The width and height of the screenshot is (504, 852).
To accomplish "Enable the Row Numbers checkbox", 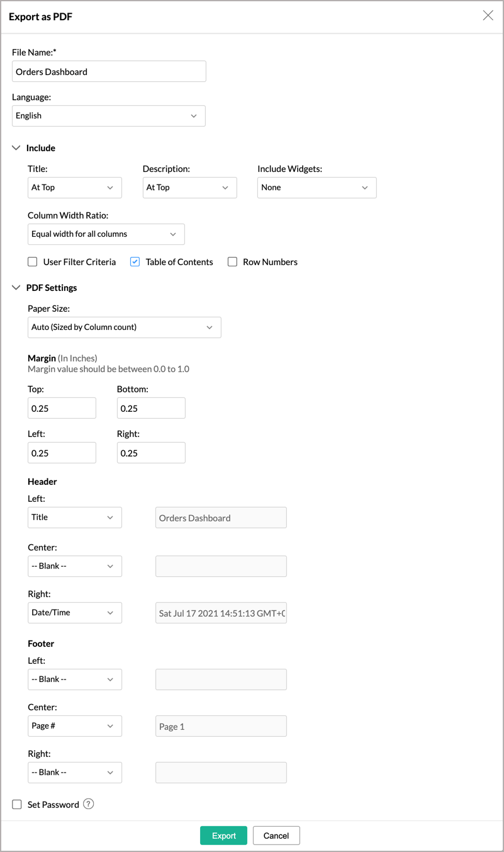I will 232,261.
